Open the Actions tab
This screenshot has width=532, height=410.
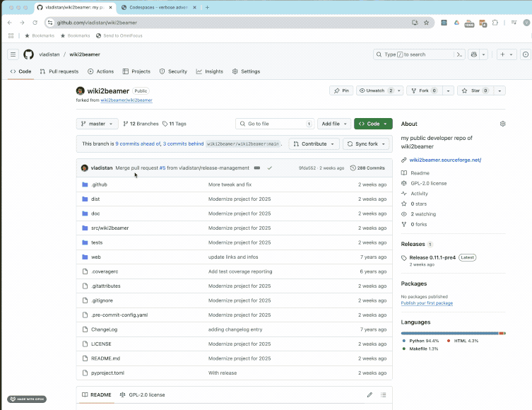click(x=101, y=71)
